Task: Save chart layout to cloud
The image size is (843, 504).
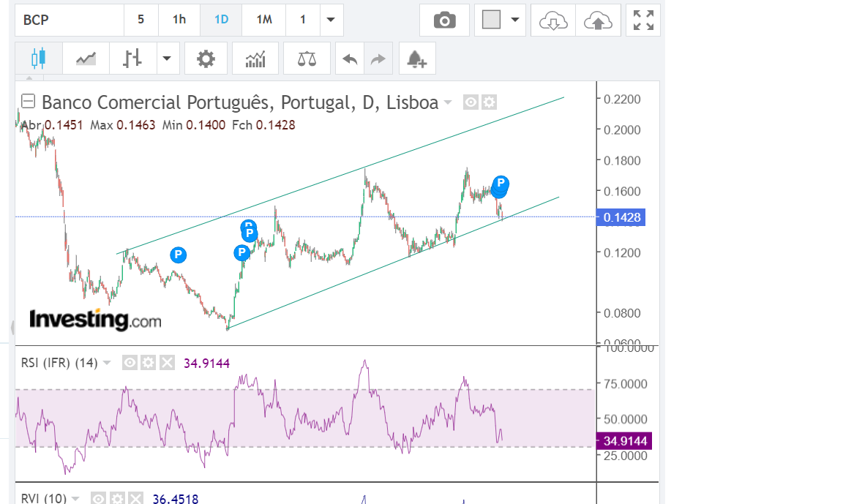Action: (x=598, y=20)
